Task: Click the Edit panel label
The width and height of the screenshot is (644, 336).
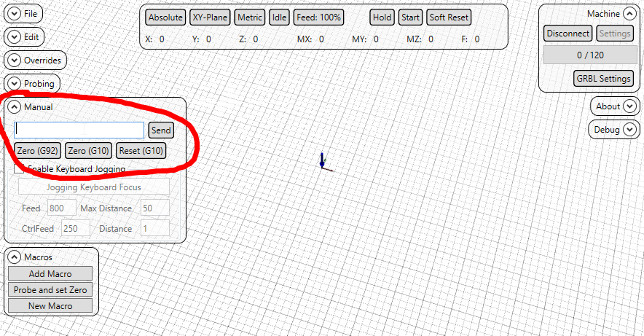Action: pos(31,37)
